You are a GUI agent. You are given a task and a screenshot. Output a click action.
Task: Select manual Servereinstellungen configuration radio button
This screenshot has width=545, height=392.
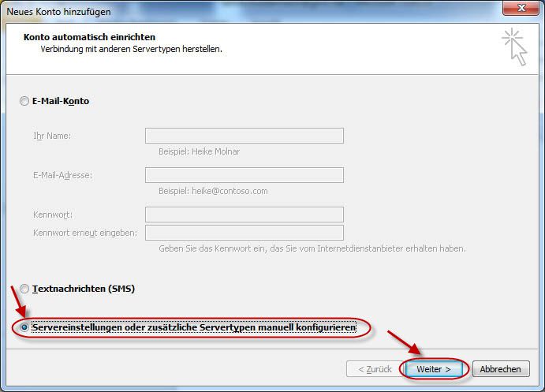pos(25,327)
